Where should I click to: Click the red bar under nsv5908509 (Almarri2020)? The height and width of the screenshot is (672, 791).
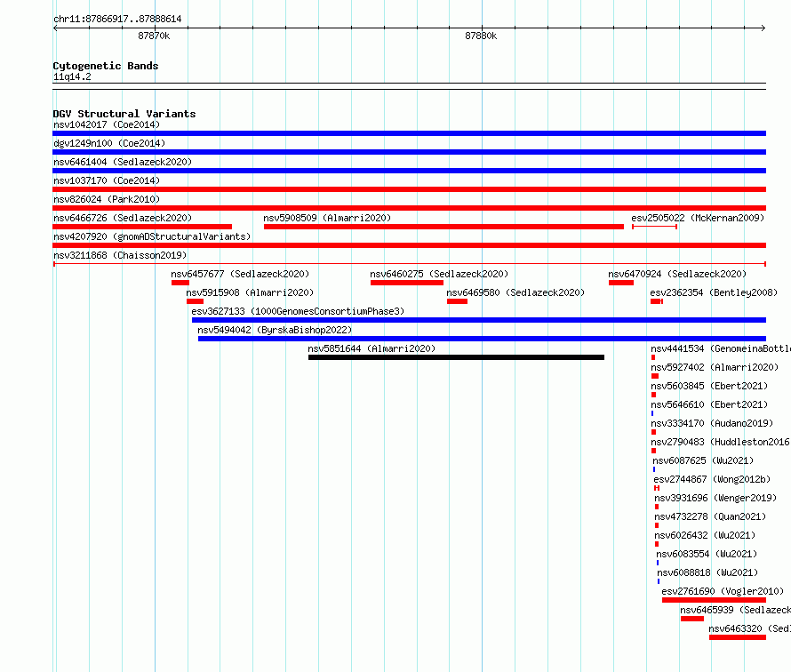click(443, 227)
